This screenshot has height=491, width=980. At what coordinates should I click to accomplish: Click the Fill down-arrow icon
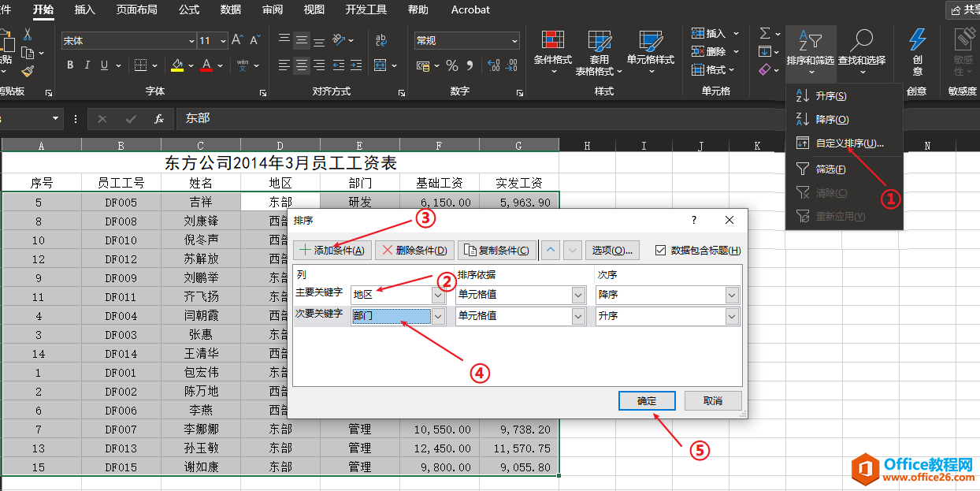(765, 52)
